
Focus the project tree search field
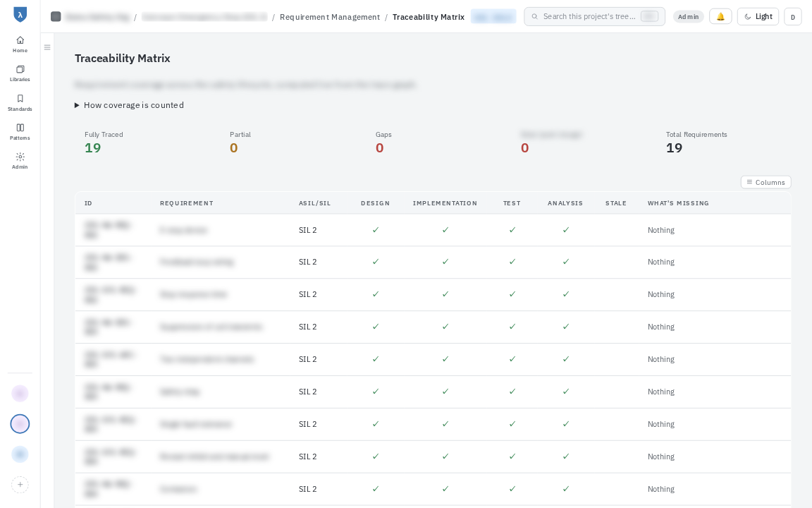594,17
